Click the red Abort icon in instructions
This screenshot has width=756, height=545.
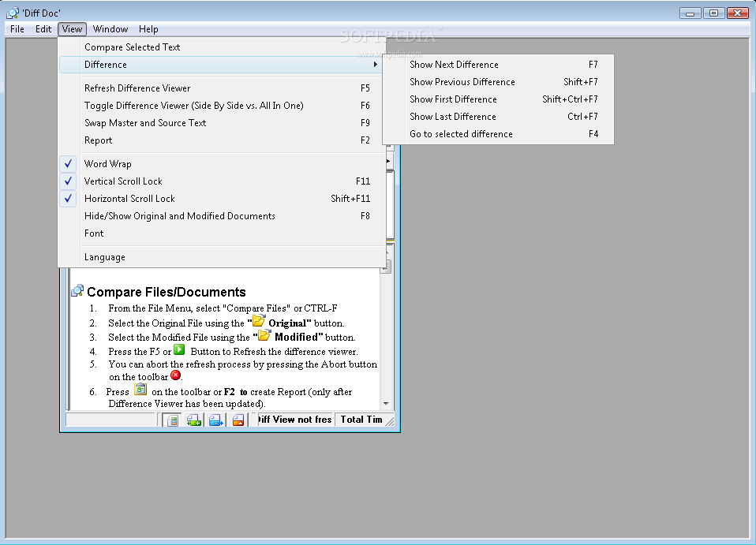tap(176, 375)
